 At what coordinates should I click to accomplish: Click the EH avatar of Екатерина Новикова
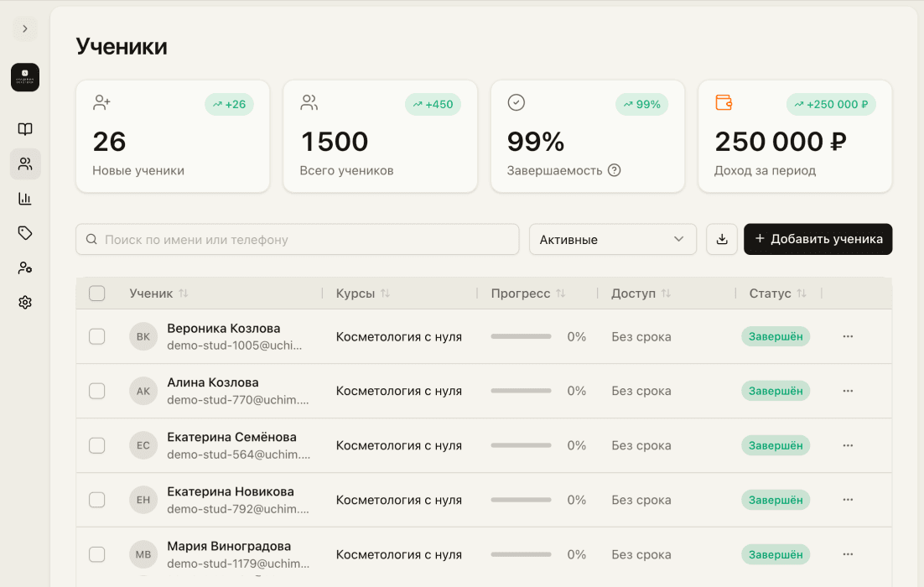(143, 500)
